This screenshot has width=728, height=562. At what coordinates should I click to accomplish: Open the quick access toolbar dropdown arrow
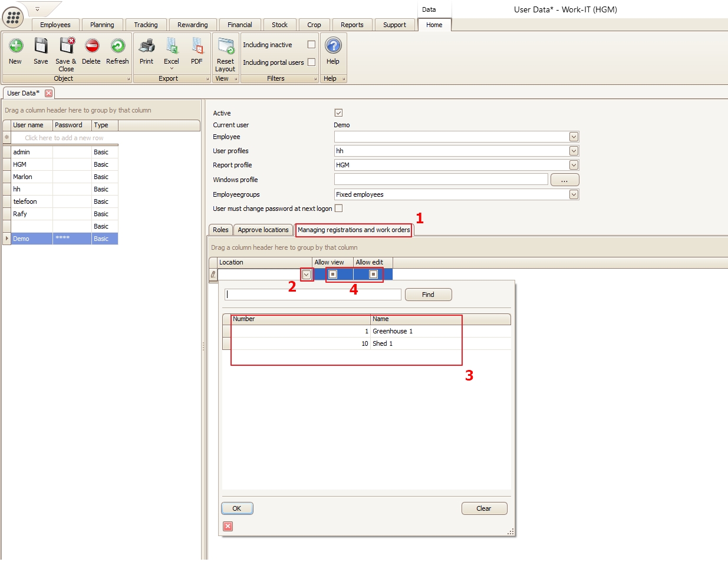pyautogui.click(x=37, y=9)
